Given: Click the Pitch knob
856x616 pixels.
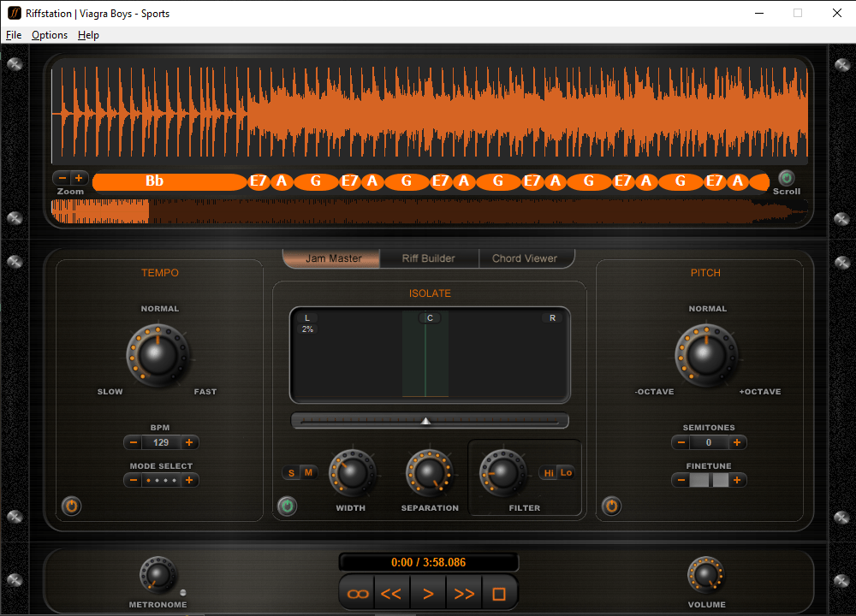Looking at the screenshot, I should click(x=706, y=355).
